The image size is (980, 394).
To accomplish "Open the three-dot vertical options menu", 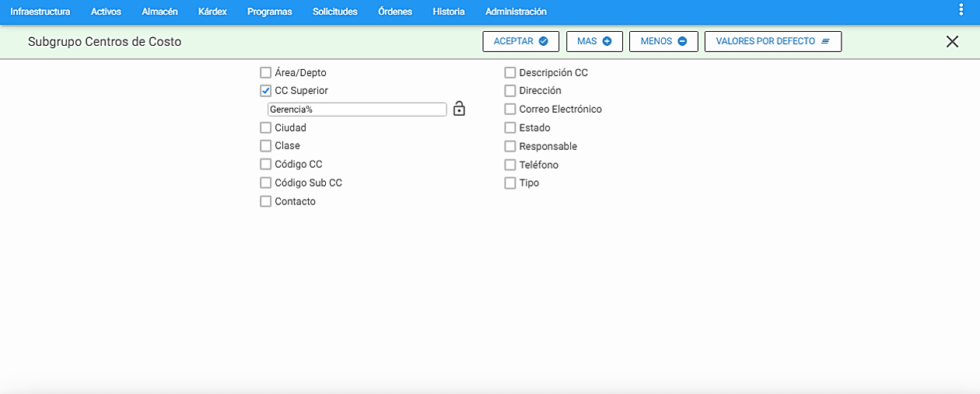I will pyautogui.click(x=961, y=9).
